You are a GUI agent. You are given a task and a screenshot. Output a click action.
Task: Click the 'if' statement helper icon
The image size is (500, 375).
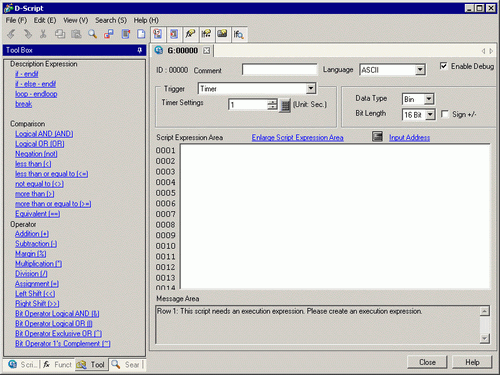(x=206, y=34)
